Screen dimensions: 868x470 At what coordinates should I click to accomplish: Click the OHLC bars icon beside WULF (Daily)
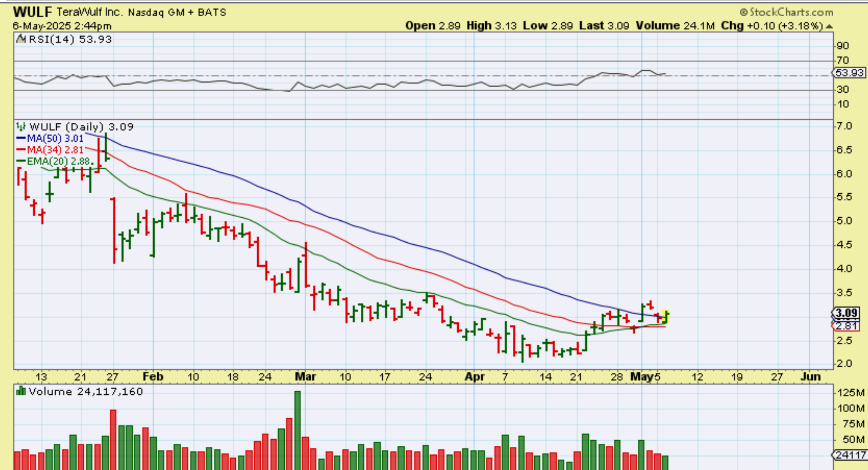tap(21, 127)
